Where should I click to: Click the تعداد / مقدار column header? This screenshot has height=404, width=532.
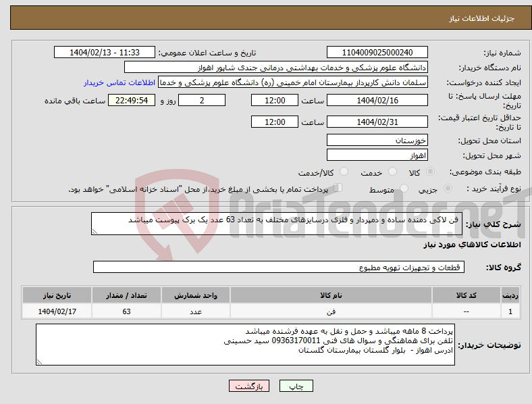pyautogui.click(x=126, y=295)
